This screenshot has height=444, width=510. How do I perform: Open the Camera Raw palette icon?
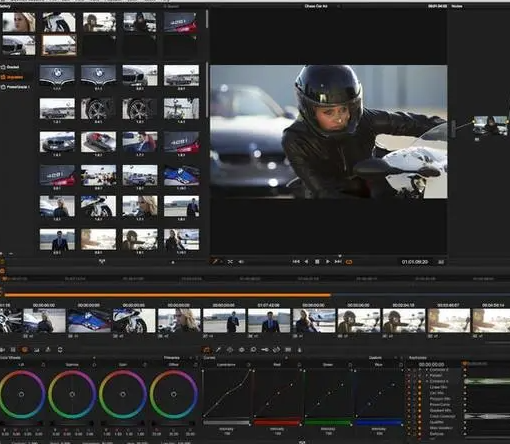(2, 350)
